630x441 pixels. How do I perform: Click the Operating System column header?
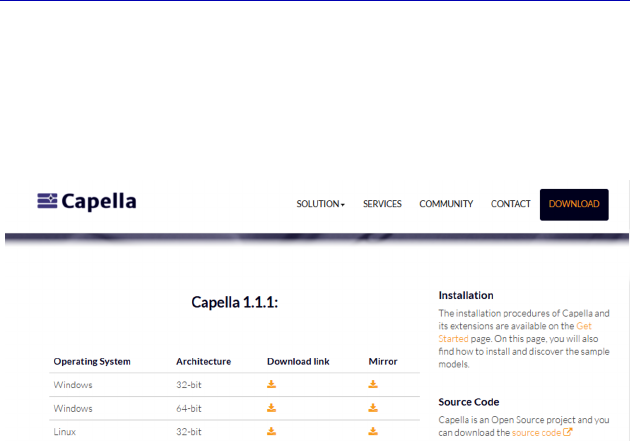tap(92, 361)
